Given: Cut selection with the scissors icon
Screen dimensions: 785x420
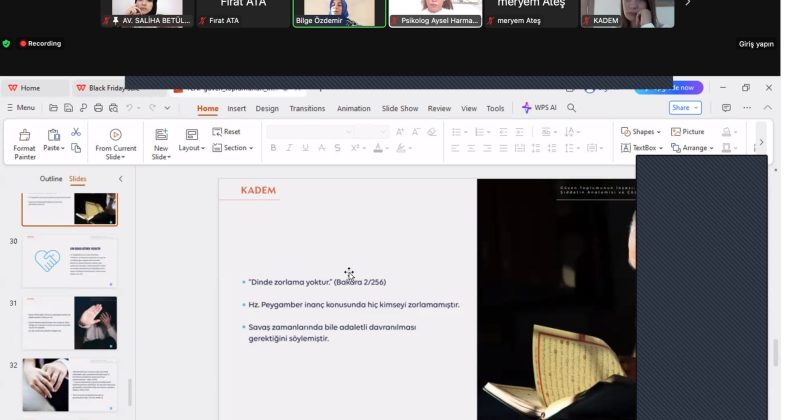Looking at the screenshot, I should (76, 132).
